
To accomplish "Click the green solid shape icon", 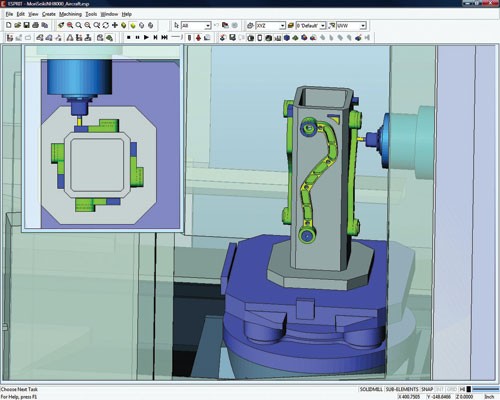I will (295, 38).
